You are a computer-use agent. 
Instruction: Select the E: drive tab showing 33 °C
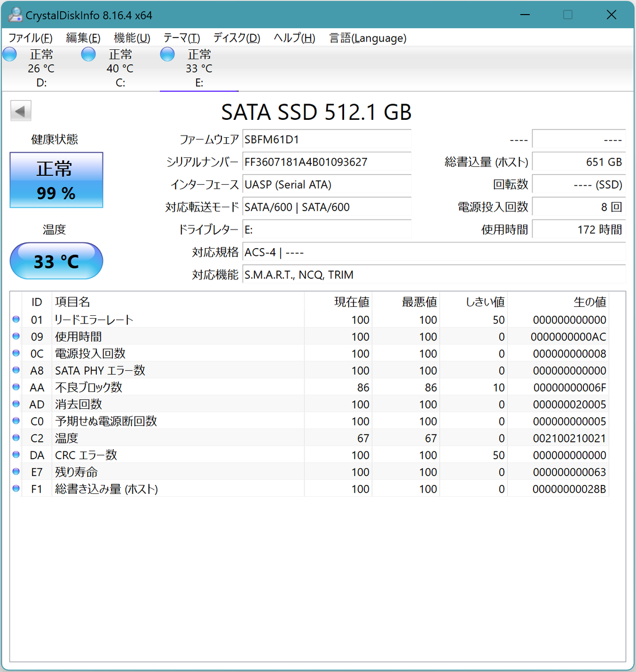point(199,68)
